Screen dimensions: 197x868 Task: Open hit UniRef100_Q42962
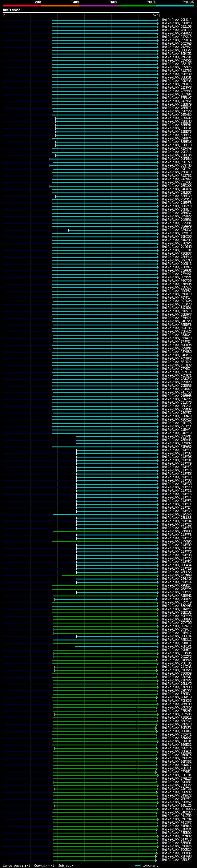tap(177, 47)
